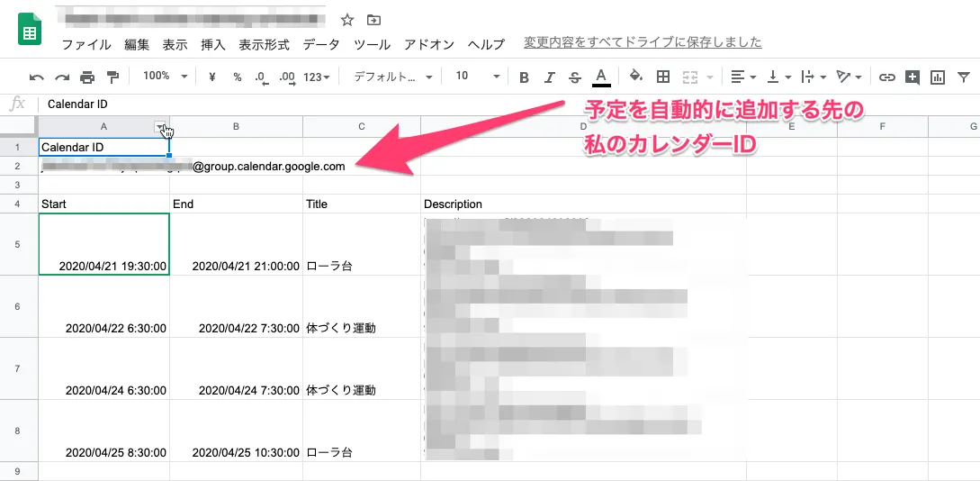
Task: Open the アドオン menu
Action: tap(428, 44)
